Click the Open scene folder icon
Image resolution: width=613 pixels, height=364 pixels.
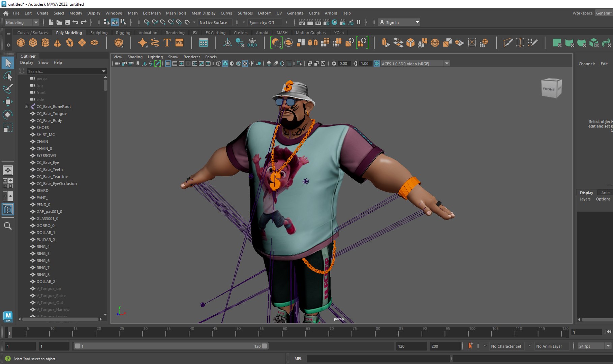point(59,22)
